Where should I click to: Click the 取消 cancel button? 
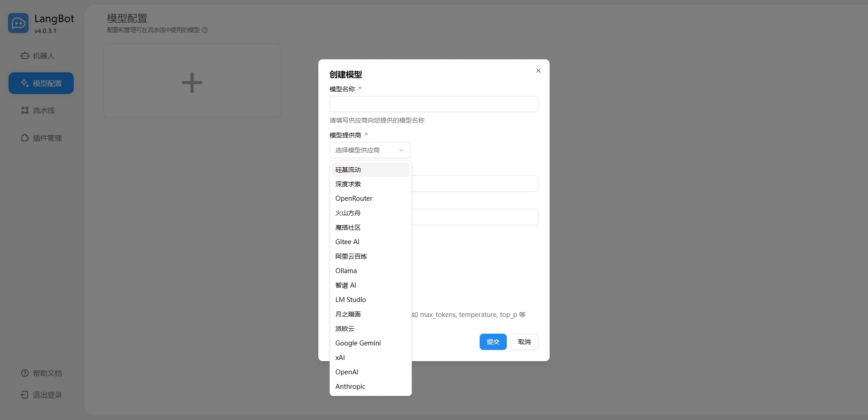(x=524, y=342)
